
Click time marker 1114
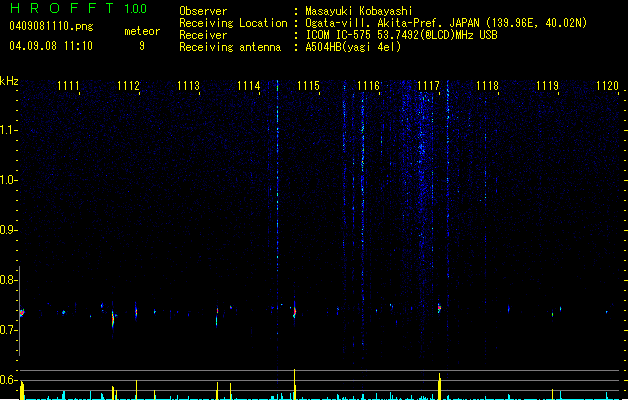point(248,86)
